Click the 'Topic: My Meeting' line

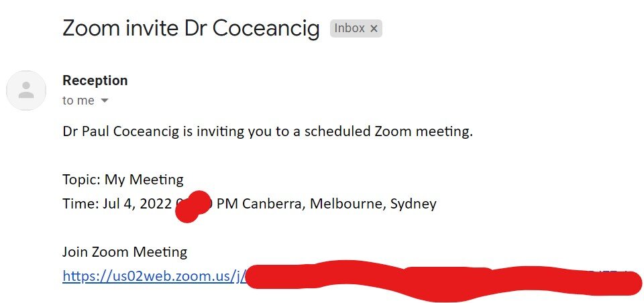123,180
